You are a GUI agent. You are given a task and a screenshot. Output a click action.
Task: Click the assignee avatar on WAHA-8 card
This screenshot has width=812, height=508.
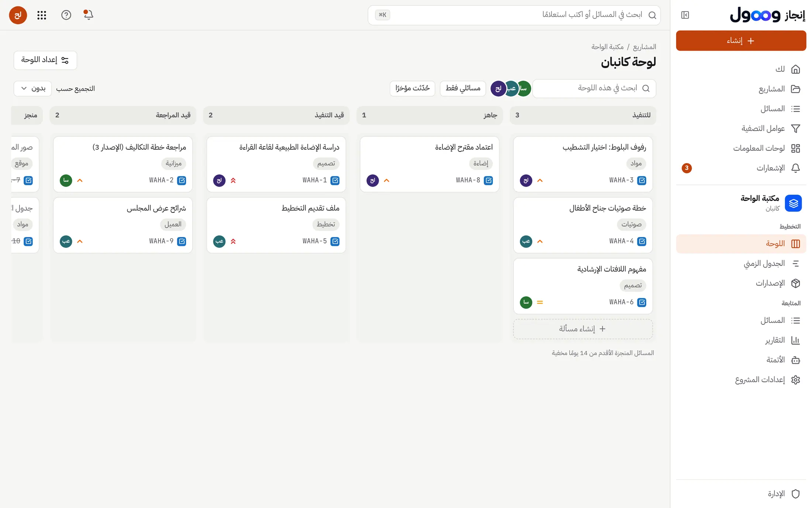[x=373, y=180]
